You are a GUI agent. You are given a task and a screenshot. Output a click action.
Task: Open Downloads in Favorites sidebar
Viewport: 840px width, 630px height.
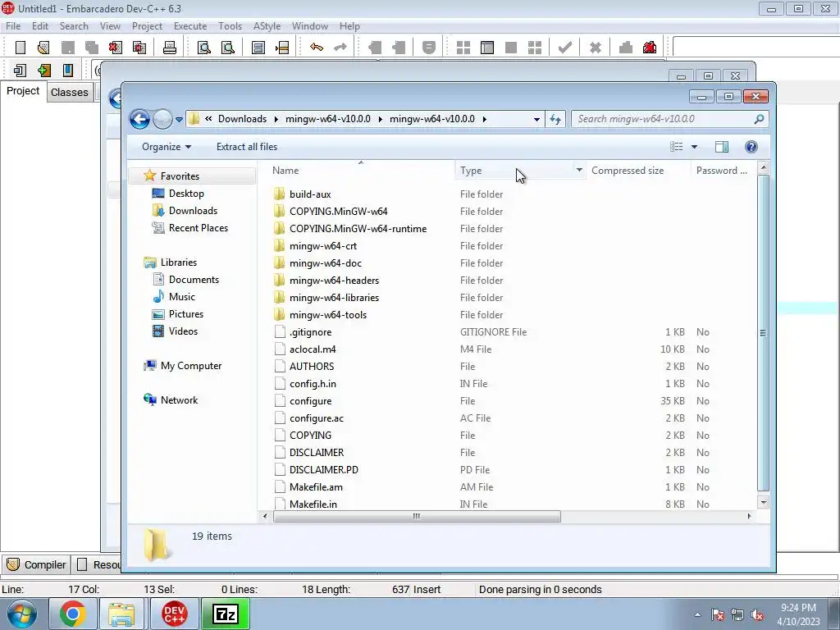(193, 211)
